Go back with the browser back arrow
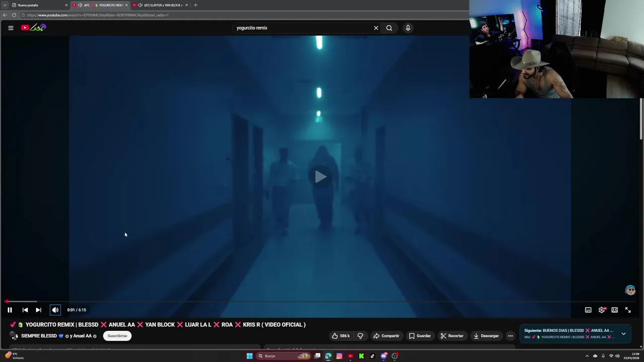This screenshot has height=362, width=644. click(5, 15)
